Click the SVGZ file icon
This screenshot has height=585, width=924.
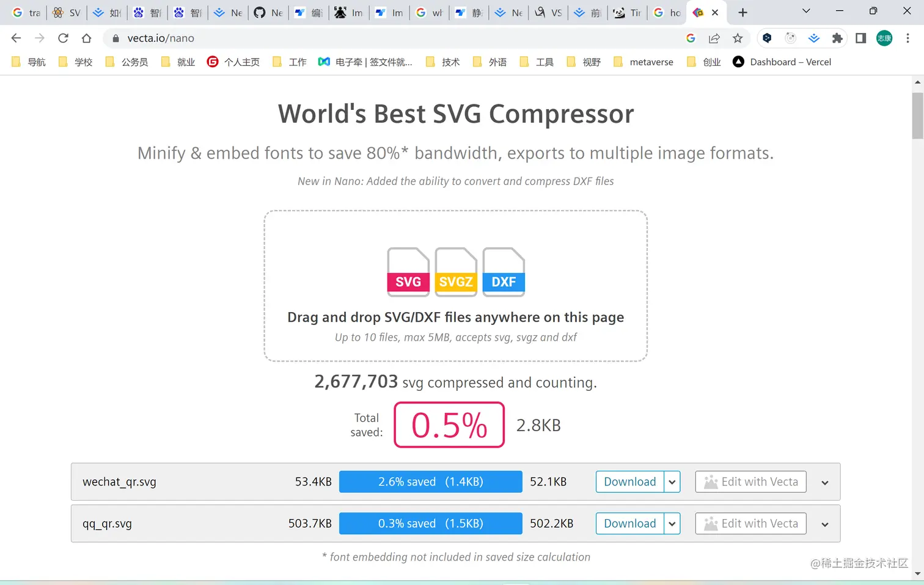(x=456, y=272)
